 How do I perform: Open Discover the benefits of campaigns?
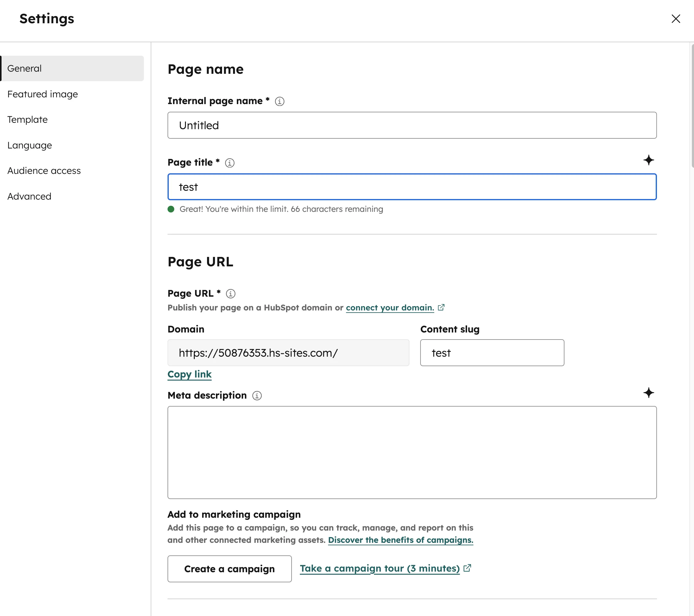pyautogui.click(x=400, y=540)
